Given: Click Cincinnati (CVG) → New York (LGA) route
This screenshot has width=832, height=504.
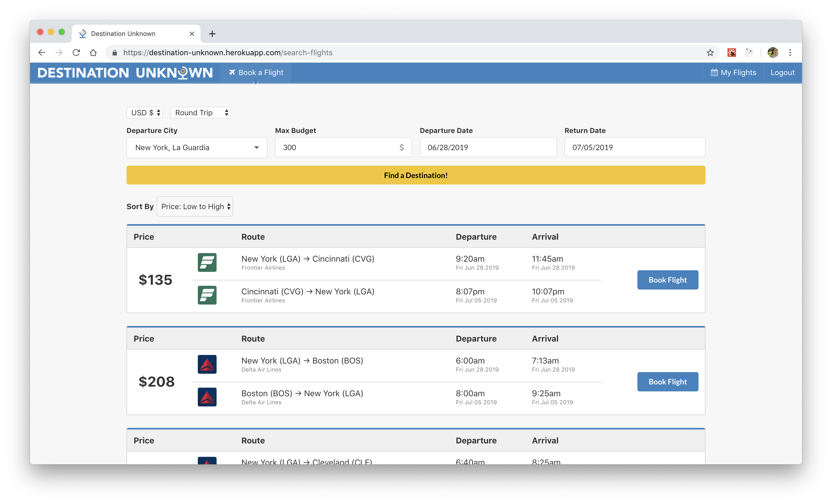Looking at the screenshot, I should point(308,291).
